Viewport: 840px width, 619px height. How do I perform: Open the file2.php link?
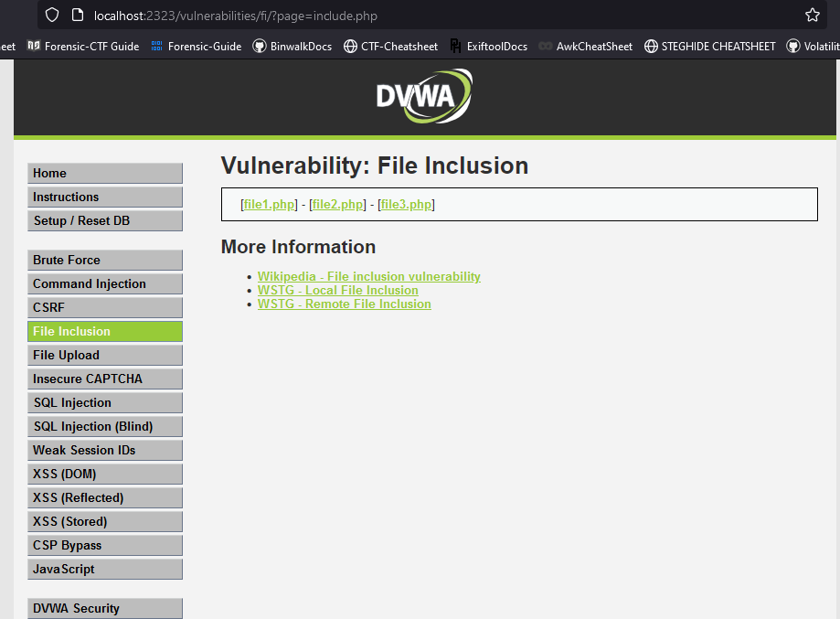point(337,204)
